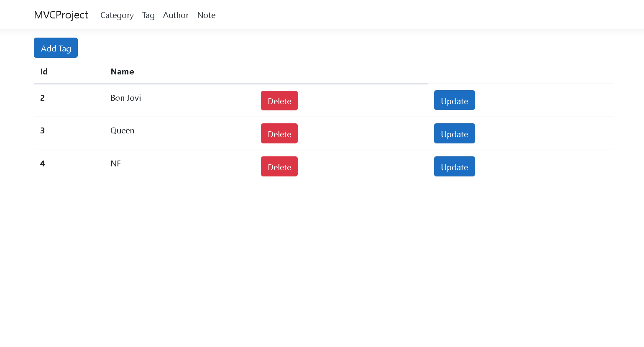644x347 pixels.
Task: Navigate to the Author section
Action: (x=176, y=15)
